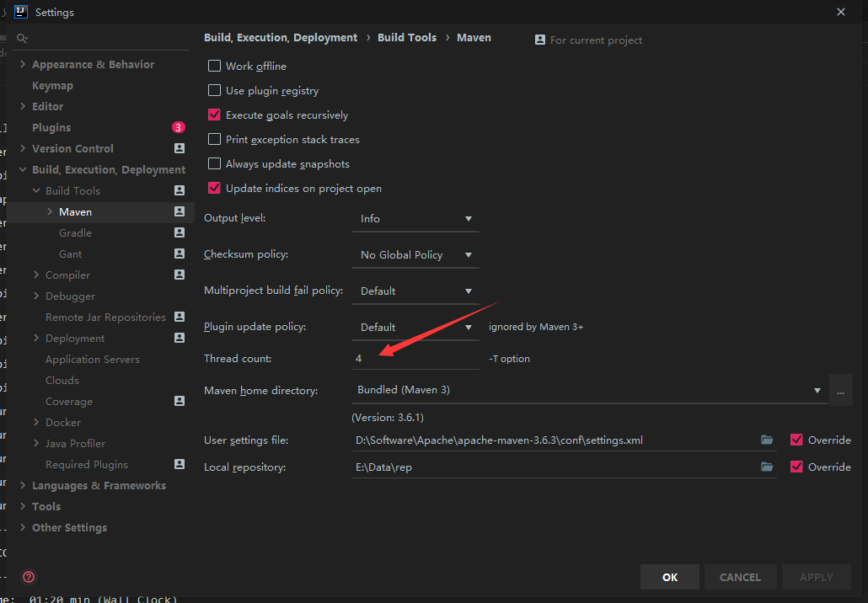Viewport: 868px width, 603px height.
Task: Click the OK button
Action: tap(669, 577)
